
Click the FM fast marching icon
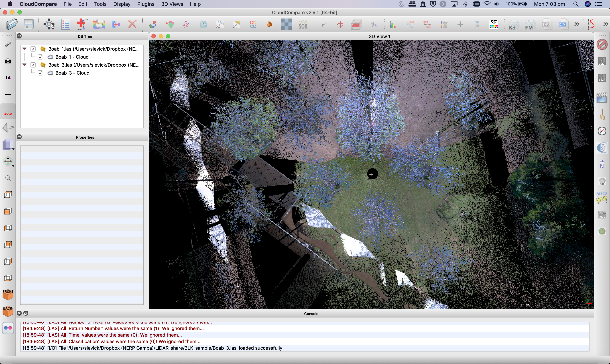tap(530, 24)
